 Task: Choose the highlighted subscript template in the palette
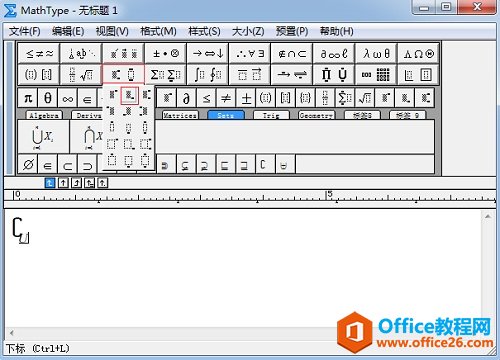coord(129,96)
